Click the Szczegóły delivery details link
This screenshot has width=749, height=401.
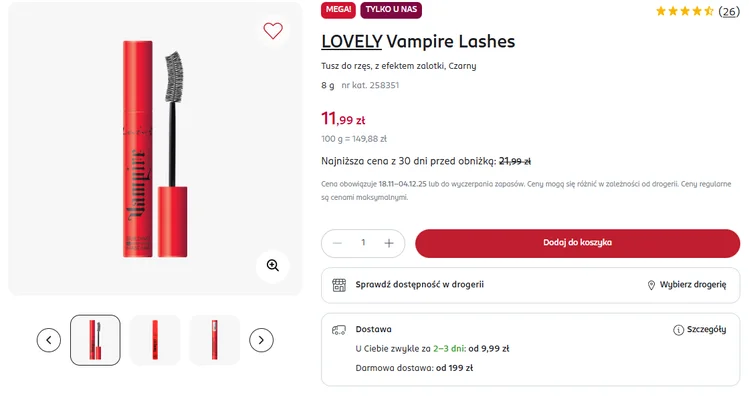(706, 329)
